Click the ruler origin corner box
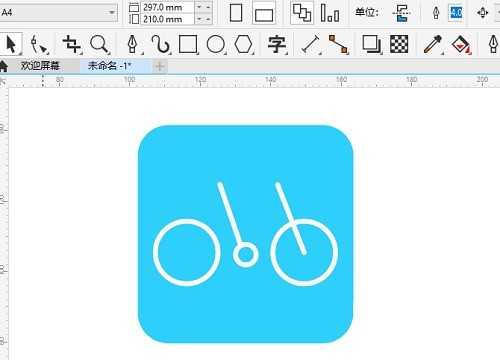 coord(4,81)
